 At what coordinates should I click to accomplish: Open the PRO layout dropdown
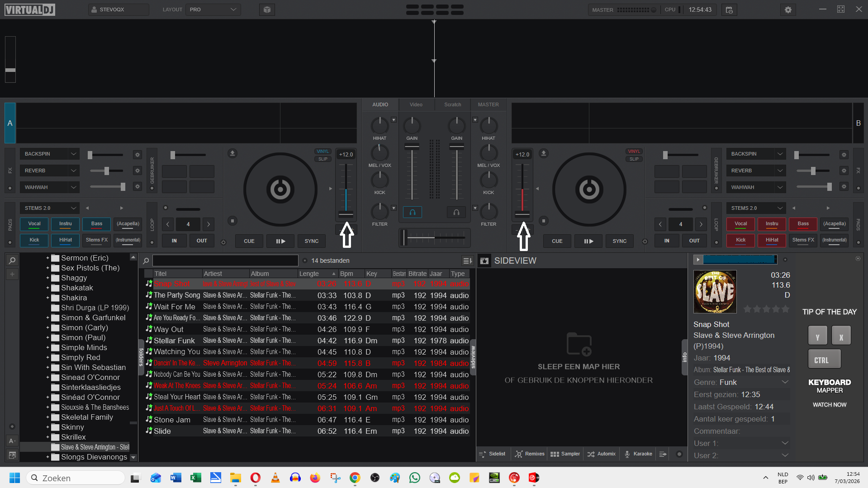(x=213, y=9)
